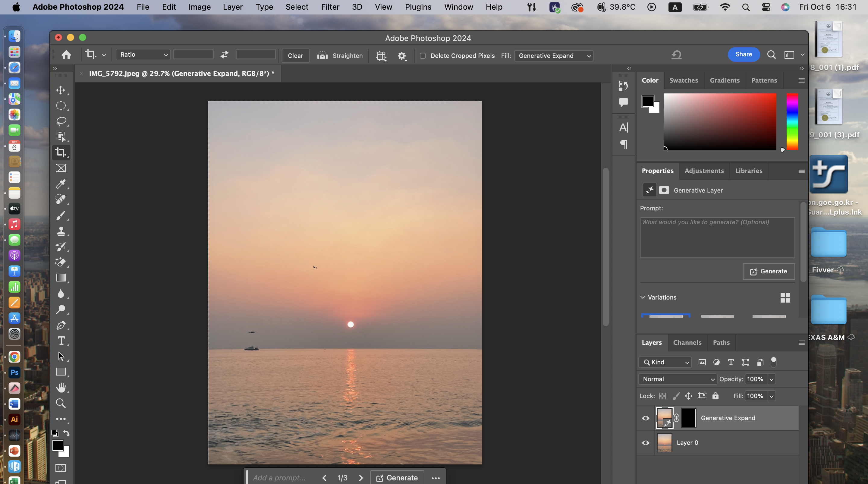The width and height of the screenshot is (868, 484).
Task: Select the Clone Stamp tool
Action: (x=61, y=231)
